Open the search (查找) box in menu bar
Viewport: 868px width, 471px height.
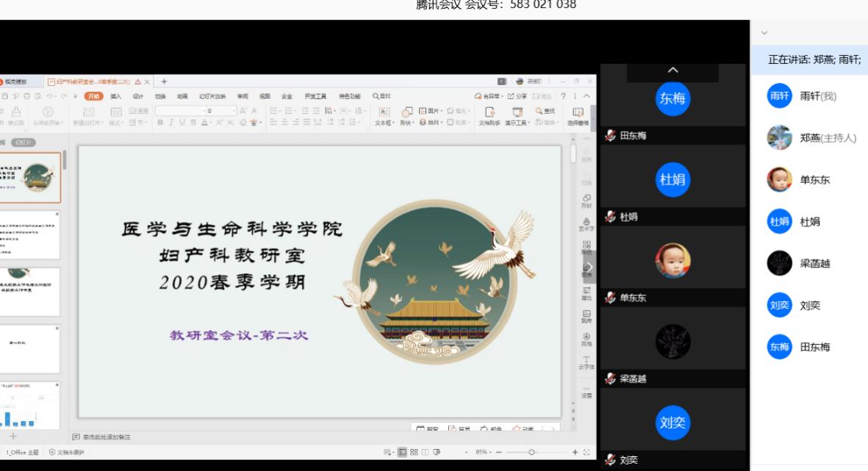[x=382, y=96]
